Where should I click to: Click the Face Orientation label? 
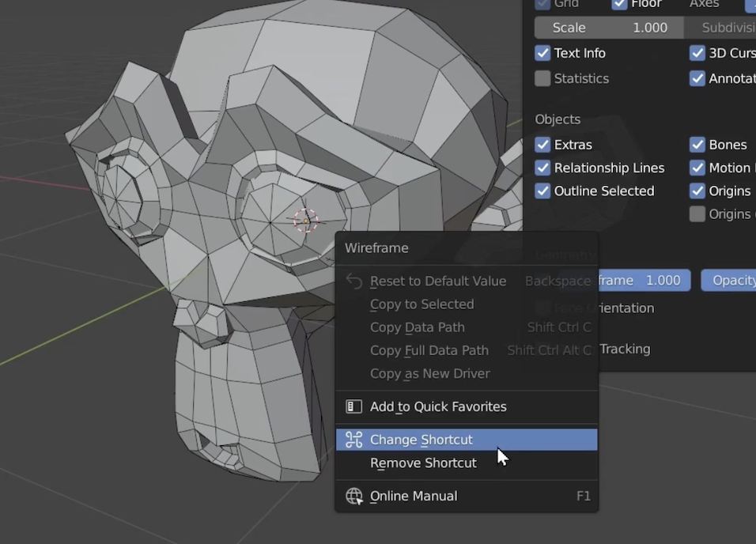pos(626,308)
